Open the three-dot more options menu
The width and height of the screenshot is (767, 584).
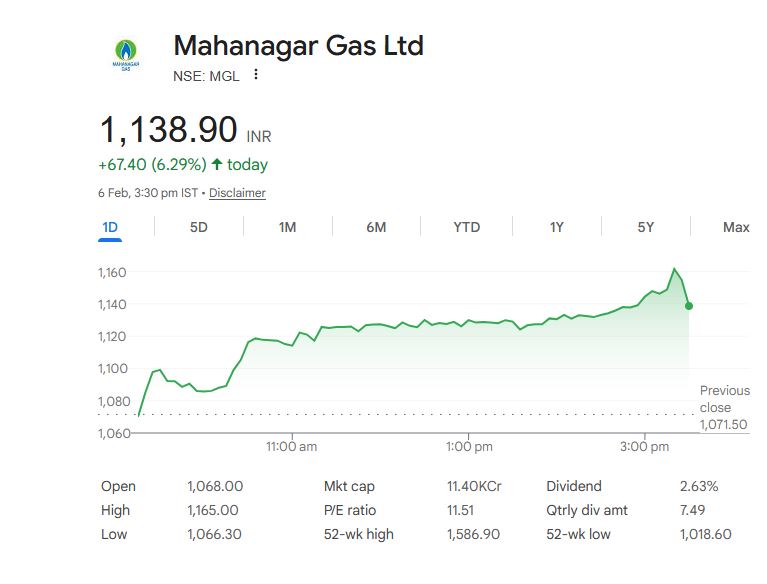[256, 75]
